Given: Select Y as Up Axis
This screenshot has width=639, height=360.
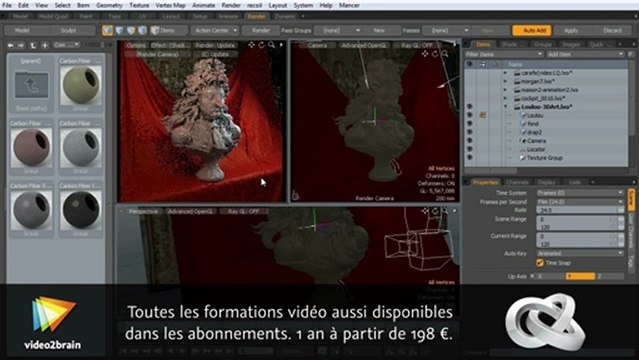Looking at the screenshot, I should (580, 276).
